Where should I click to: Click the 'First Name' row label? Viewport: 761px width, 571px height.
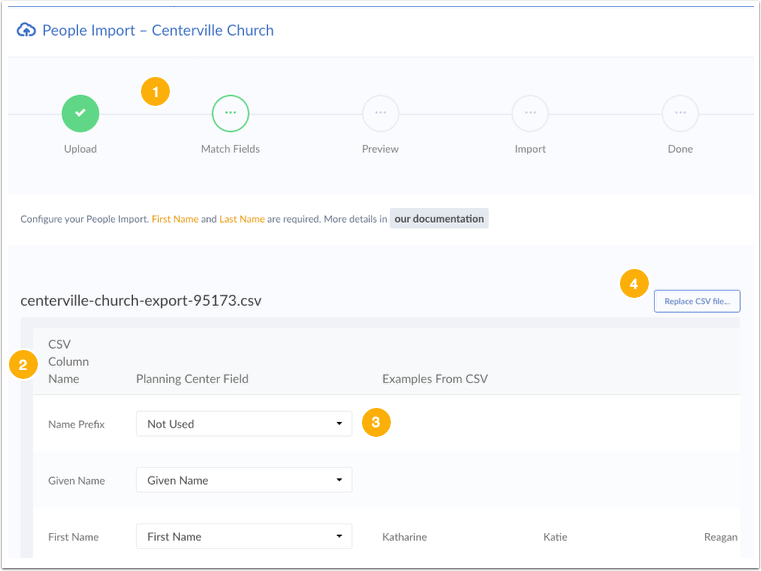click(x=73, y=537)
